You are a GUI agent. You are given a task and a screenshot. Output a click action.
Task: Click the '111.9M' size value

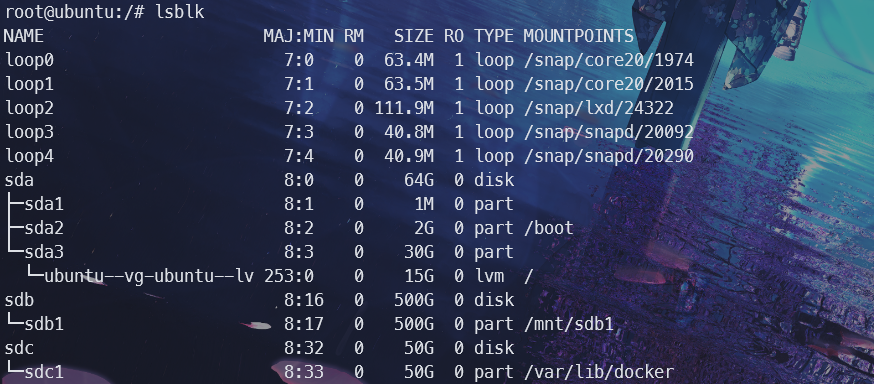[x=404, y=108]
